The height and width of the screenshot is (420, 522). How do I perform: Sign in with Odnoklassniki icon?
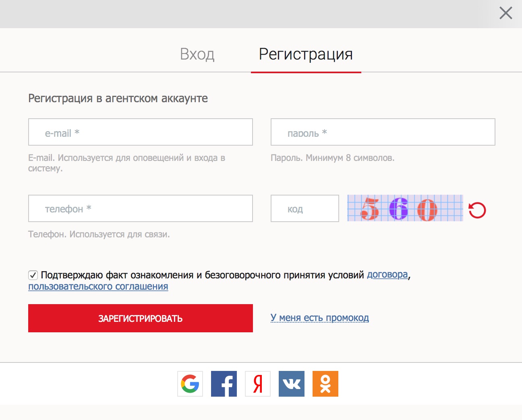(x=325, y=384)
